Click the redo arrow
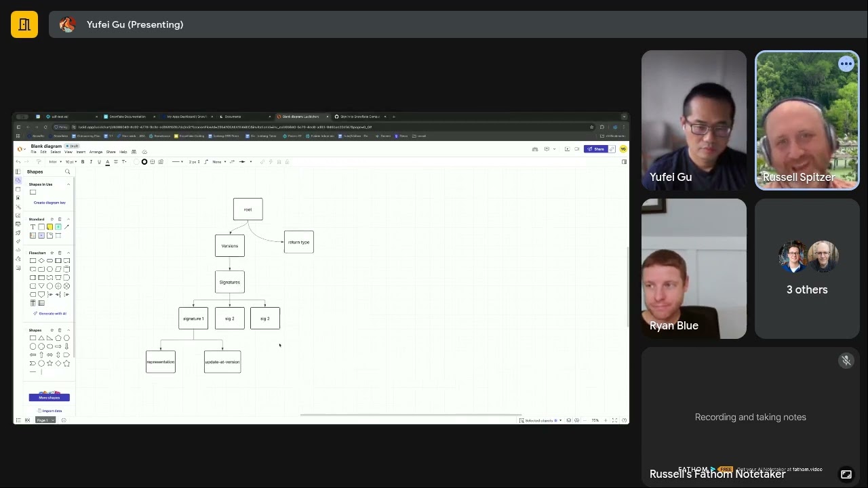 pos(27,162)
